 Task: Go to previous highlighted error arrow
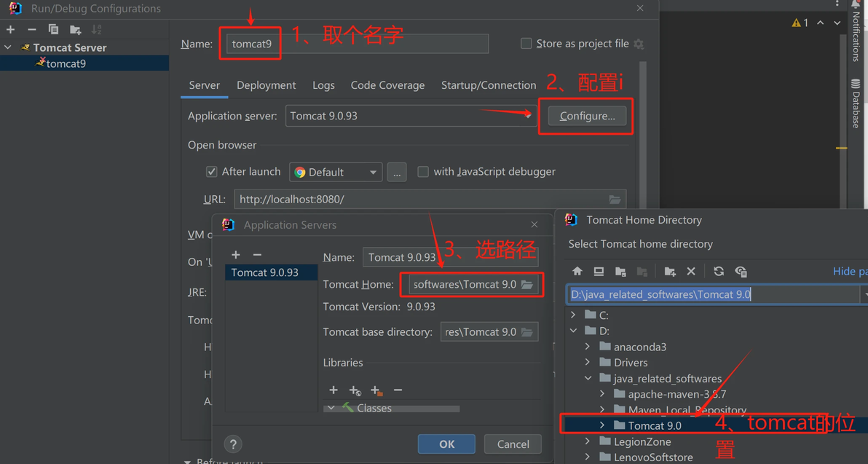pyautogui.click(x=821, y=23)
